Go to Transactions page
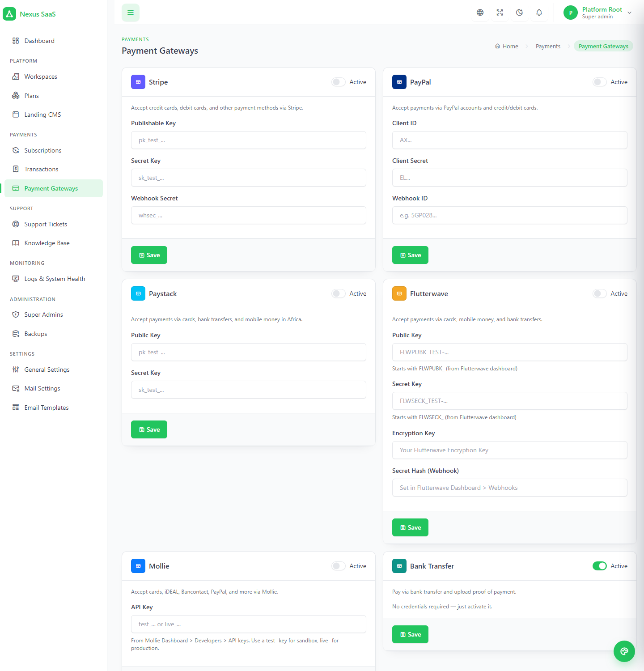This screenshot has width=644, height=671. tap(54, 169)
